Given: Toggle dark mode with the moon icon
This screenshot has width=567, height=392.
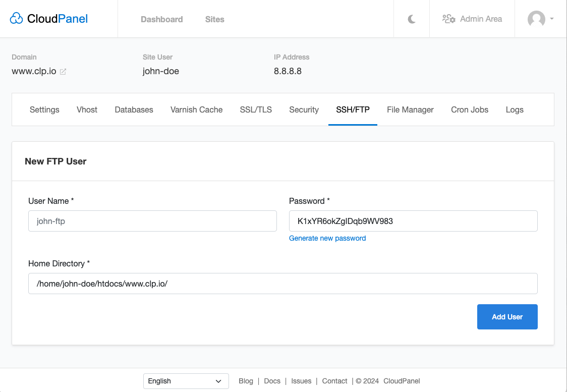Looking at the screenshot, I should click(x=411, y=19).
